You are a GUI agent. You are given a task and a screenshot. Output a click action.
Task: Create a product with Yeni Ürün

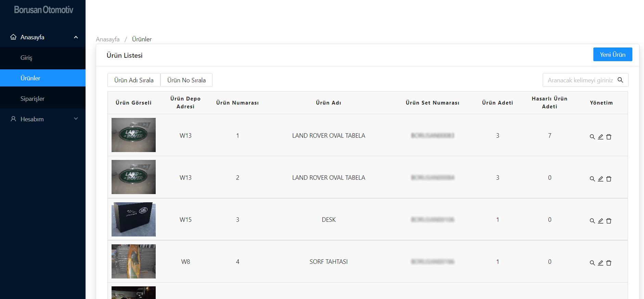pos(613,54)
